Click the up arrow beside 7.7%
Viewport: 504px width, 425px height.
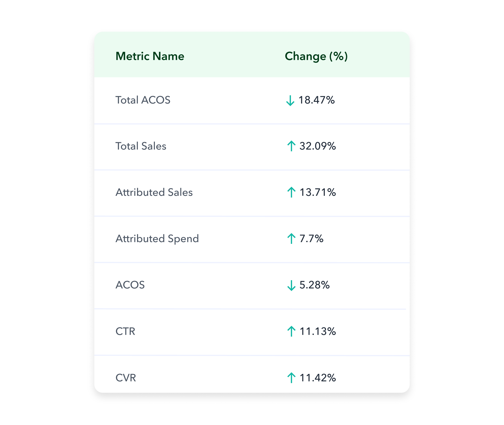[x=291, y=238]
